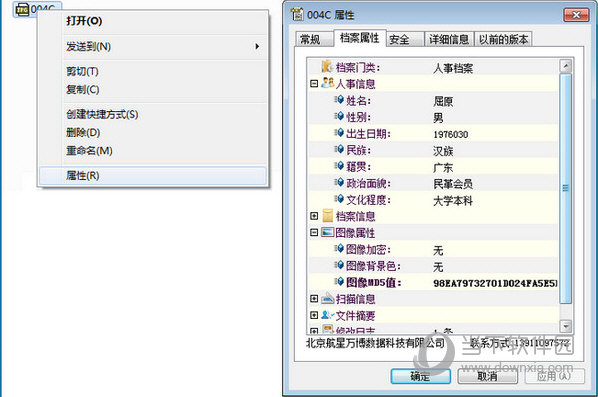598x397 pixels.
Task: Click the 档案门类 category icon
Action: (327, 67)
